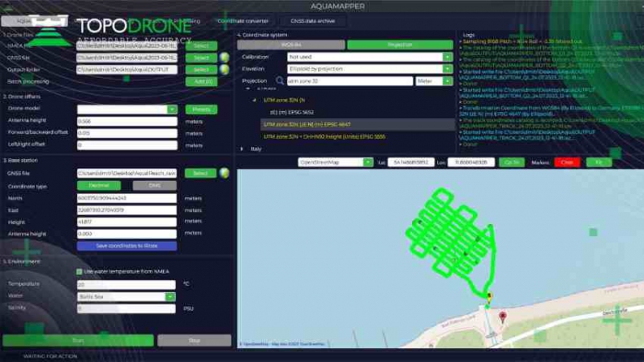
Task: Click Select for the Drone GNSS file
Action: click(201, 58)
